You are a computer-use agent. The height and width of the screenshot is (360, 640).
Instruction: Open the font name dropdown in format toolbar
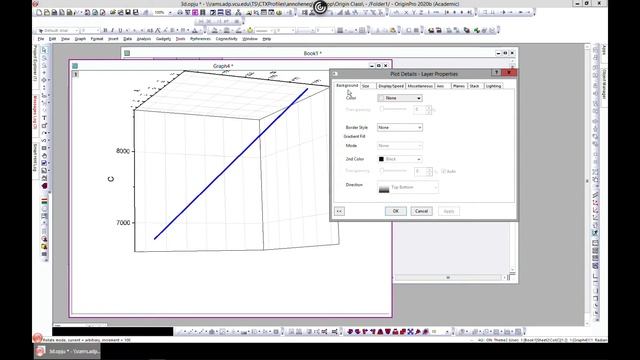point(76,31)
